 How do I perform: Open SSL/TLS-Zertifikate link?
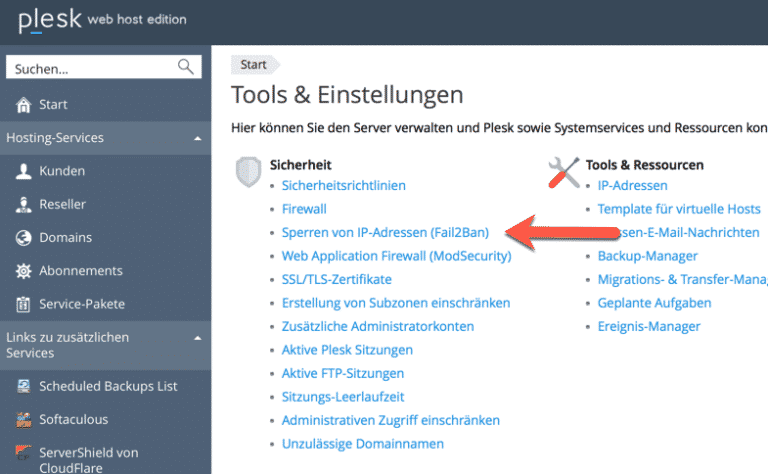[x=336, y=279]
